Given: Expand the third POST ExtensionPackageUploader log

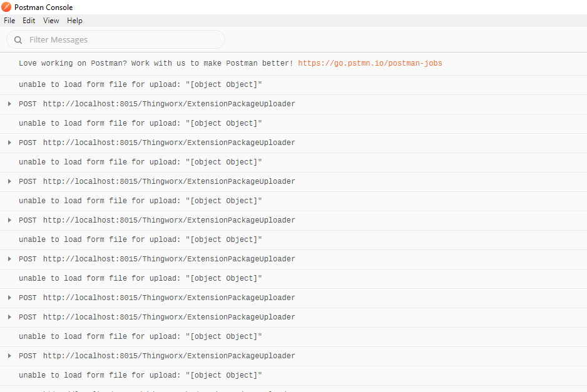Looking at the screenshot, I should point(9,181).
